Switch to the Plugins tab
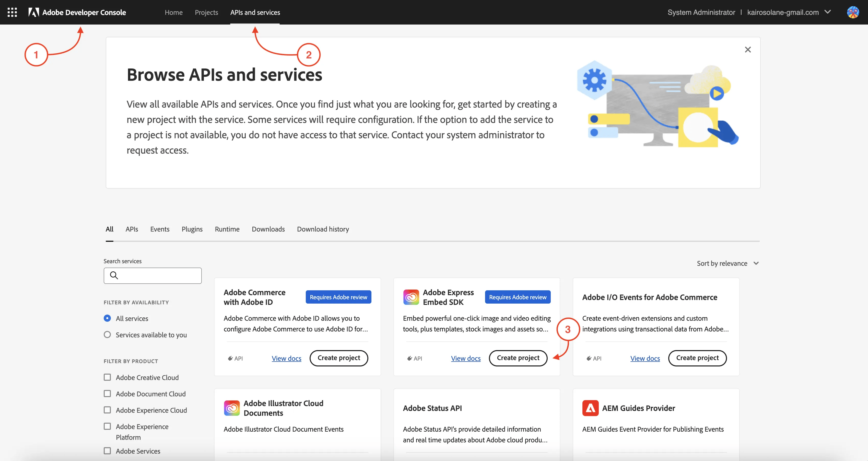This screenshot has height=461, width=868. click(192, 229)
